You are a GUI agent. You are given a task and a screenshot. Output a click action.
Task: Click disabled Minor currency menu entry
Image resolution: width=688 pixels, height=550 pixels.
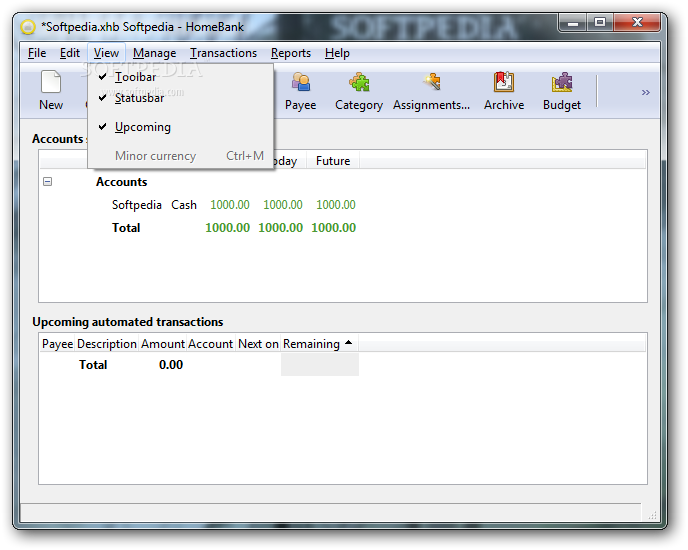[181, 156]
